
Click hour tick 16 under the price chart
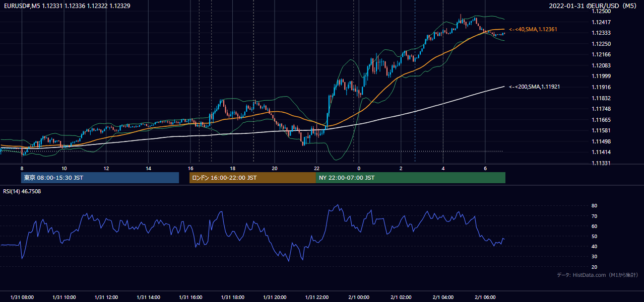coord(190,168)
